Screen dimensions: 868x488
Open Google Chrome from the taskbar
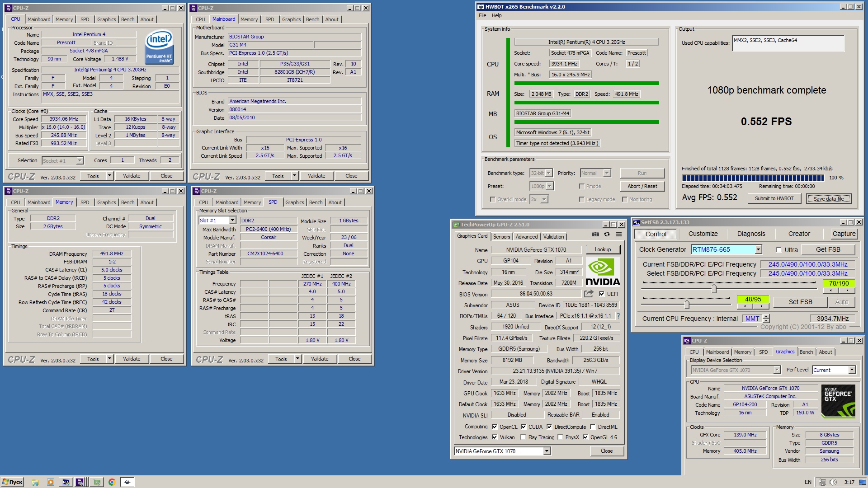[112, 482]
